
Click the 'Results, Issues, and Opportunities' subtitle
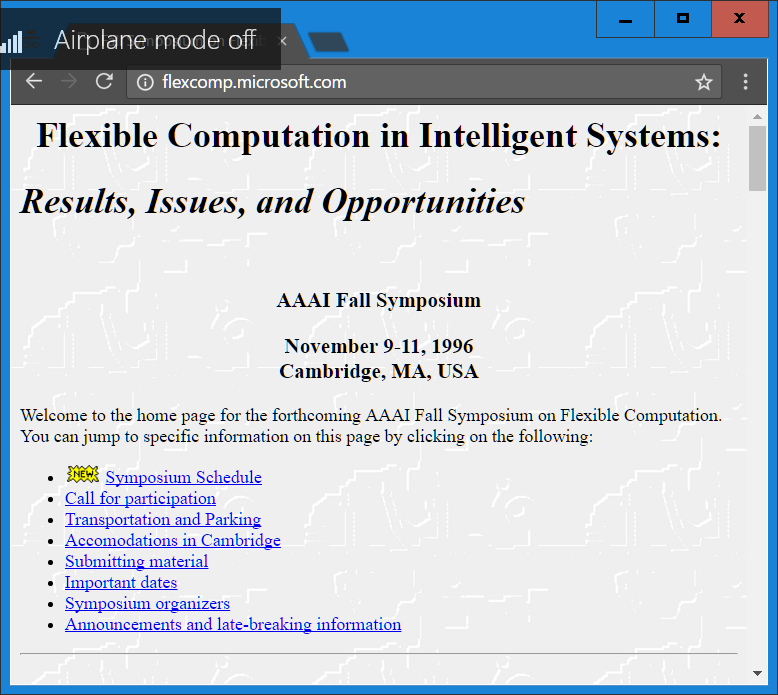point(272,202)
